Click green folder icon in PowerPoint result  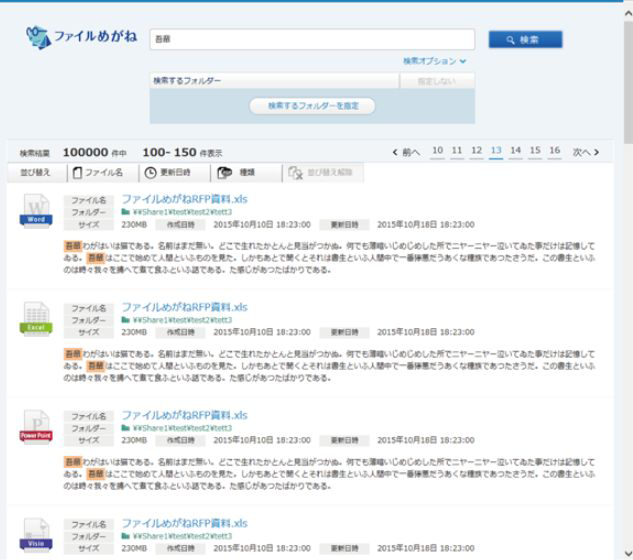pos(126,428)
